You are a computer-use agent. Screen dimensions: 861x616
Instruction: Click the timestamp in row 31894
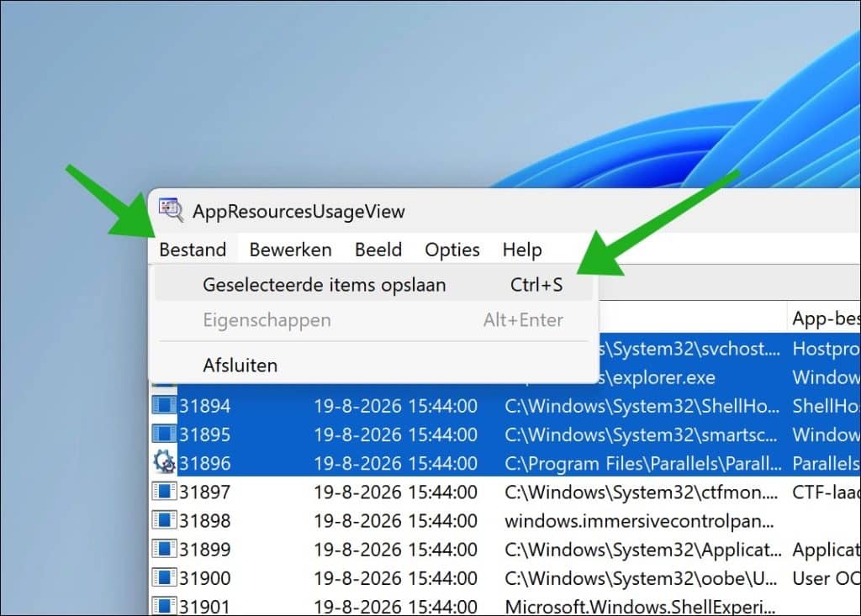point(395,406)
